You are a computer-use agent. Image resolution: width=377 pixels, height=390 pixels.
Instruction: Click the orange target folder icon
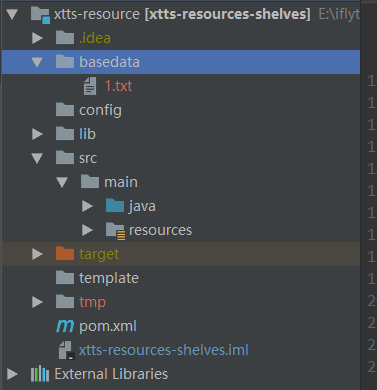pyautogui.click(x=65, y=254)
